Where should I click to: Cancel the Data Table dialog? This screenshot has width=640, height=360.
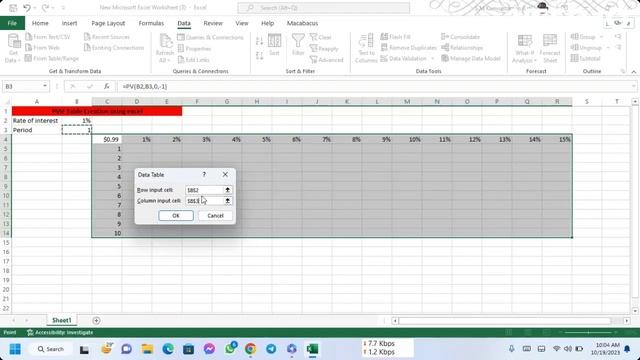[215, 216]
